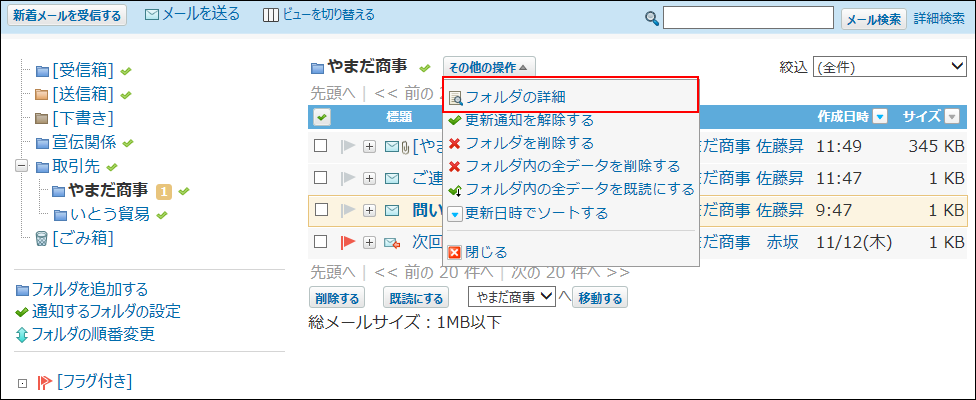Click the 次の 20 件へ >> pager link
This screenshot has height=400, width=976.
(x=570, y=272)
